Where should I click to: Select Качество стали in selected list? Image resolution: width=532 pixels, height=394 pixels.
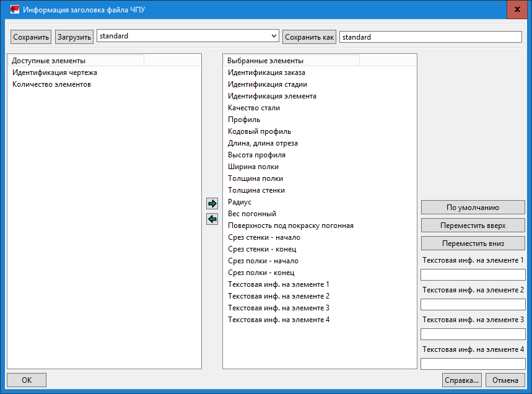[x=254, y=108]
